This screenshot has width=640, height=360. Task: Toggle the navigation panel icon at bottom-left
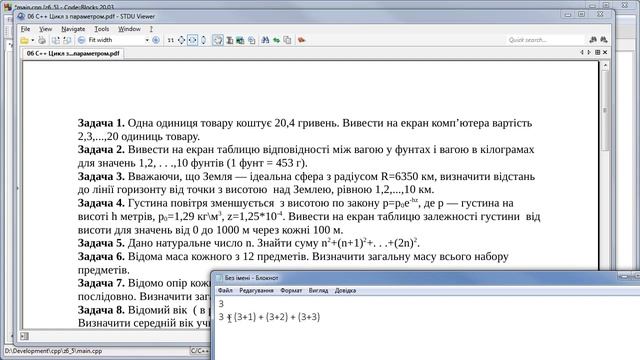coord(24,336)
